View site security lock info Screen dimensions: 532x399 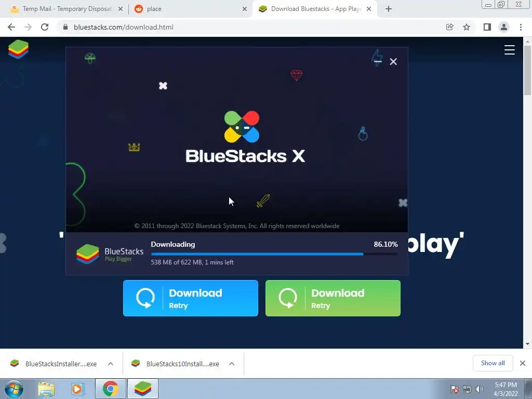pos(65,27)
